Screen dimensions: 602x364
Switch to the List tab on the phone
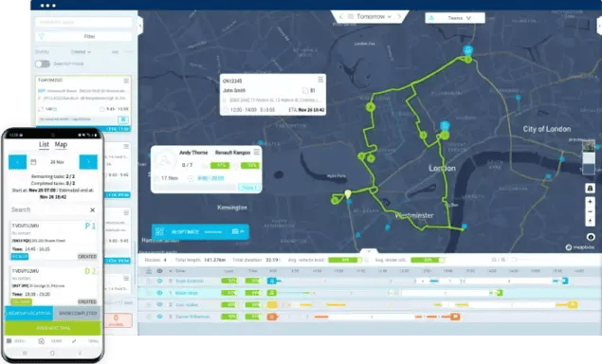[44, 144]
